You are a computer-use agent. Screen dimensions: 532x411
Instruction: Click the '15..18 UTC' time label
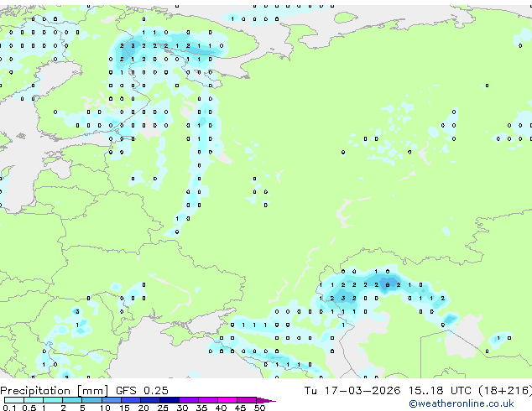pos(440,391)
